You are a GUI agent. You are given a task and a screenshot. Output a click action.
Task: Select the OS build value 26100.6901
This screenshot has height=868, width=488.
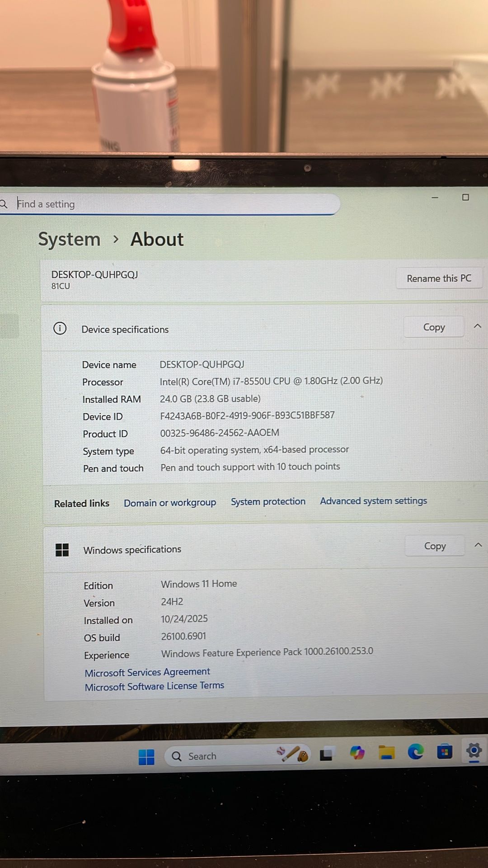click(183, 636)
